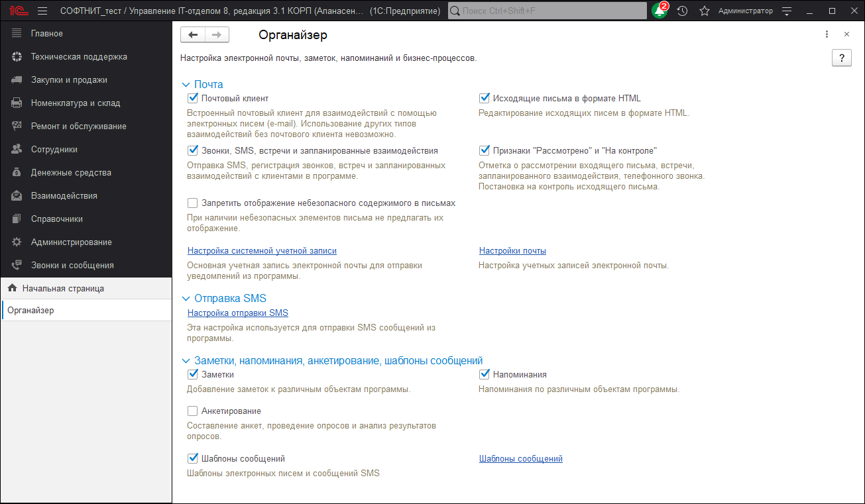This screenshot has height=504, width=865.
Task: Open the three-dot more options menu
Action: (827, 34)
